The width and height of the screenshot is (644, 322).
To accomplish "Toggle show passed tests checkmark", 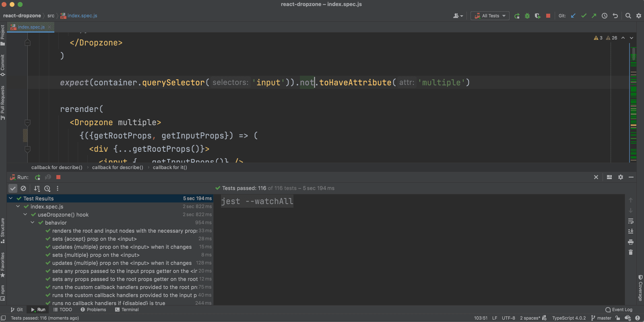I will point(13,188).
